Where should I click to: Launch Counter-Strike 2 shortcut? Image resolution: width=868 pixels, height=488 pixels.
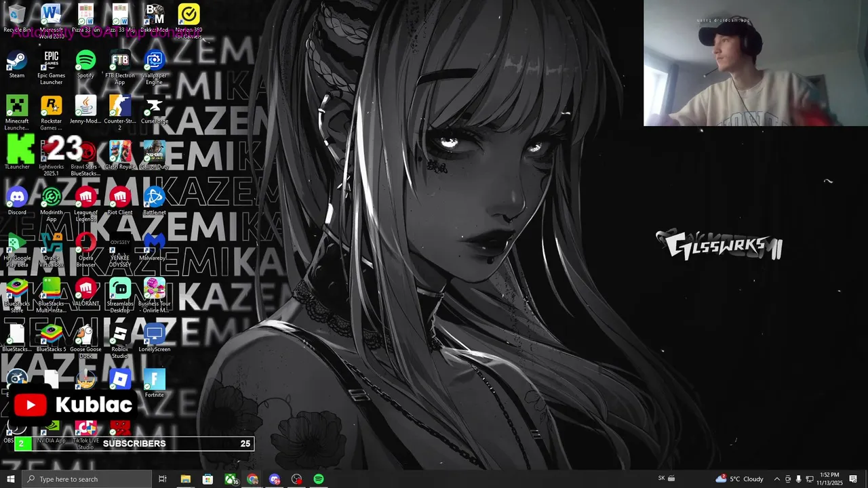pos(120,113)
